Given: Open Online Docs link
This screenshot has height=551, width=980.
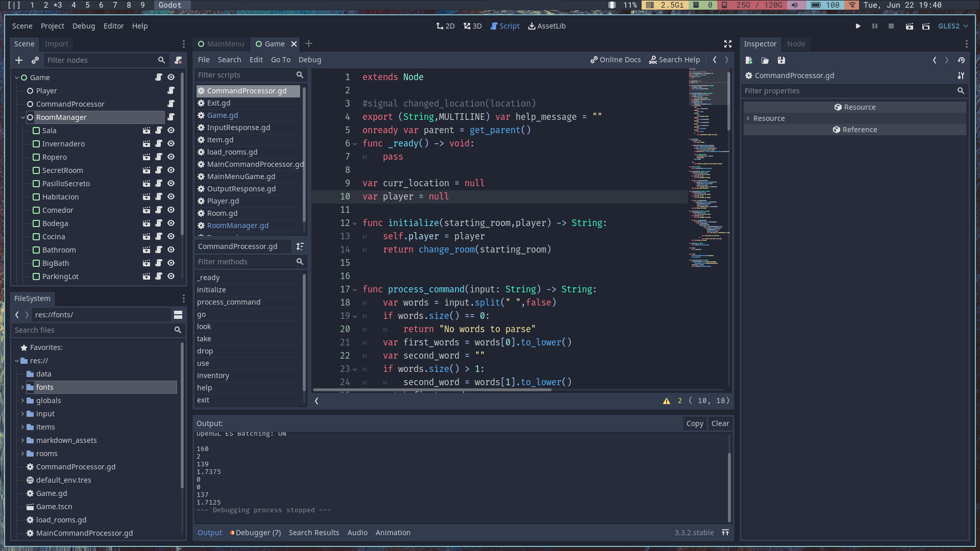Looking at the screenshot, I should click(616, 60).
